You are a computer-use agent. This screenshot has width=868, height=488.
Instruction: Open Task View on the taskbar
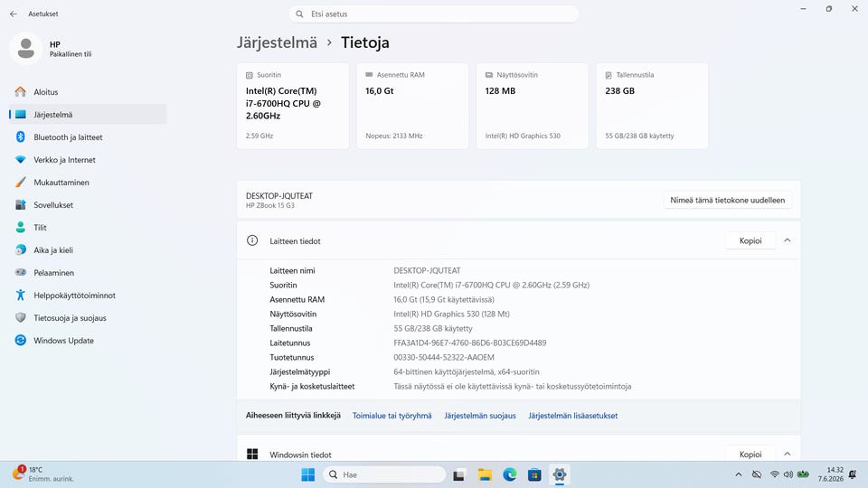tap(459, 474)
